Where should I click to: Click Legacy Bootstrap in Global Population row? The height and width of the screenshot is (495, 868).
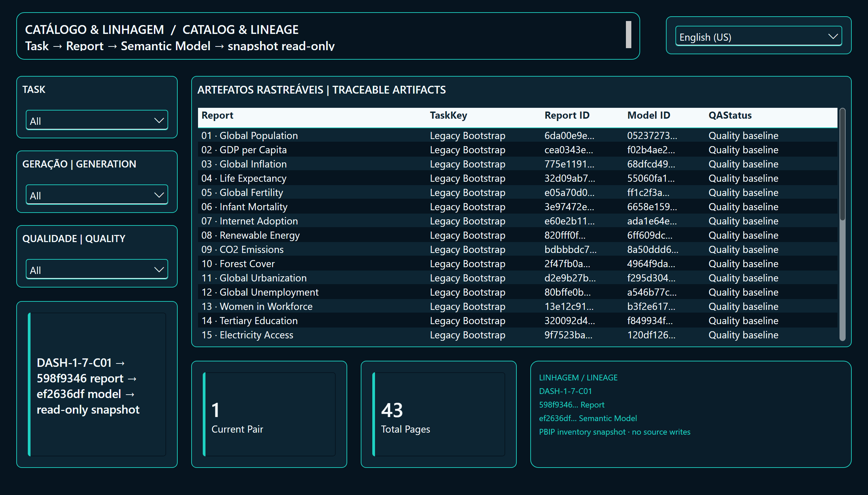467,136
